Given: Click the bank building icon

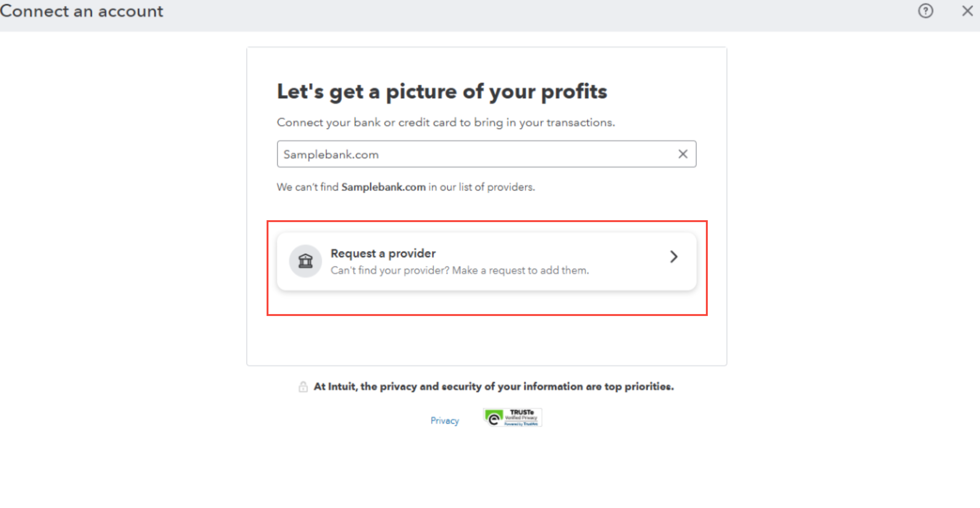Looking at the screenshot, I should click(x=306, y=261).
